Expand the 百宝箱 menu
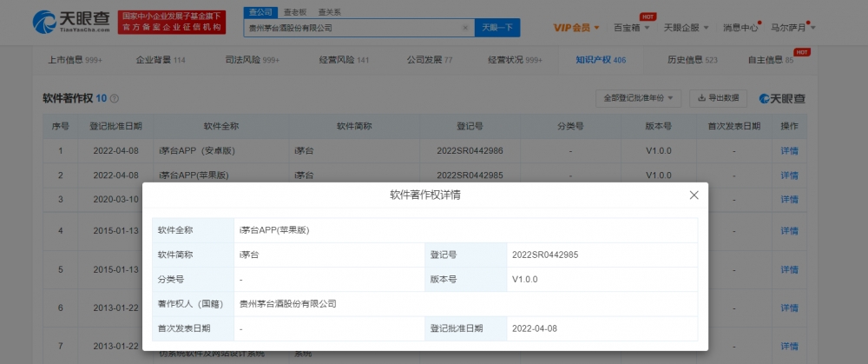 [x=632, y=28]
